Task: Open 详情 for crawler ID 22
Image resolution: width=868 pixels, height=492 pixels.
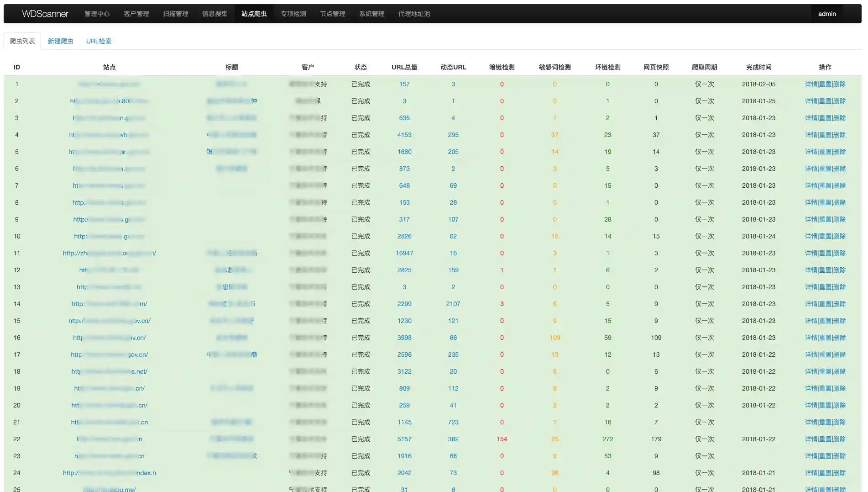Action: pos(811,439)
